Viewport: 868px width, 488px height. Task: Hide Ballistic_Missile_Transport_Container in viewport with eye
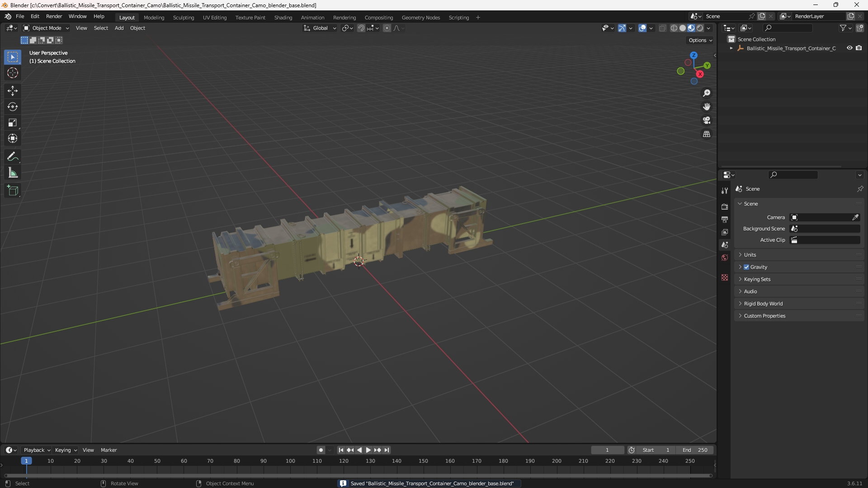849,48
